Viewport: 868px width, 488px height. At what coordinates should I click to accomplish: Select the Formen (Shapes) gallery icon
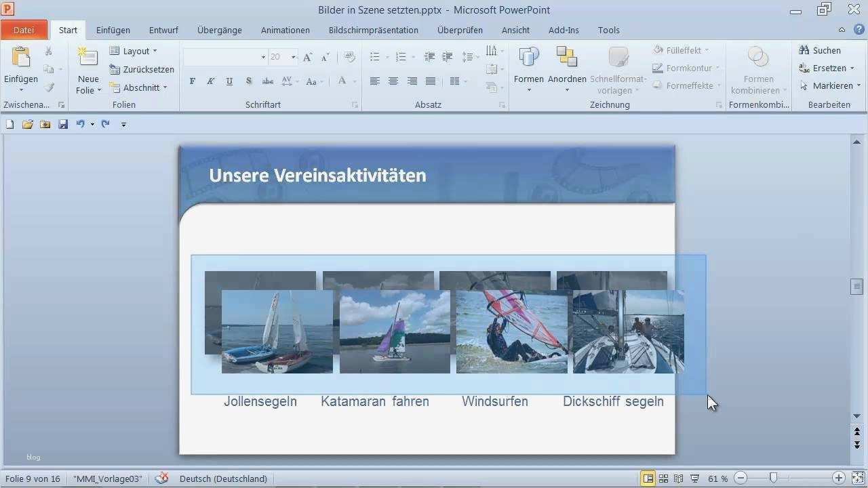(x=528, y=56)
